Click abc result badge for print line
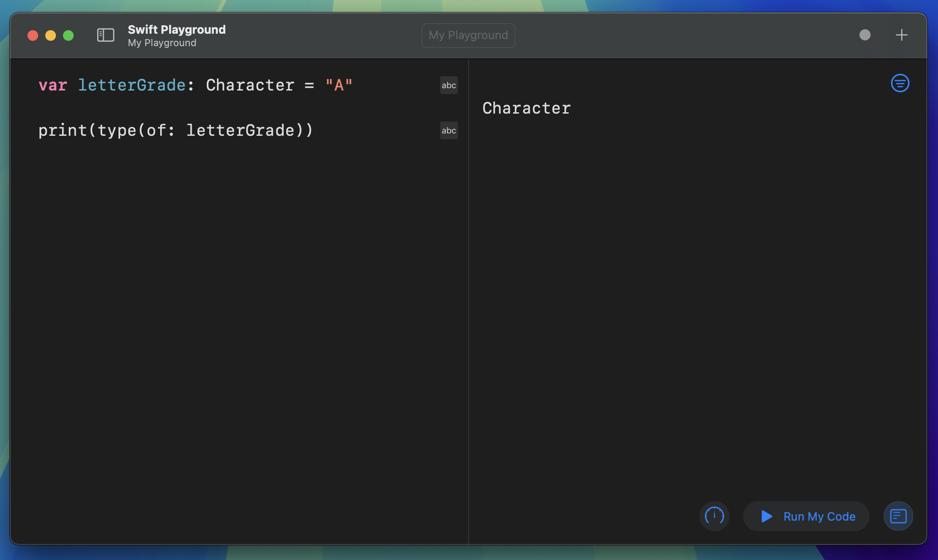The image size is (938, 560). click(x=449, y=130)
